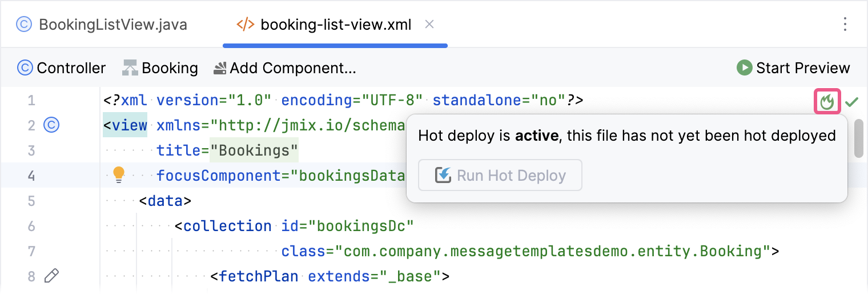Screen dimensions: 868x294
Task: Go to the Controller class
Action: [62, 68]
